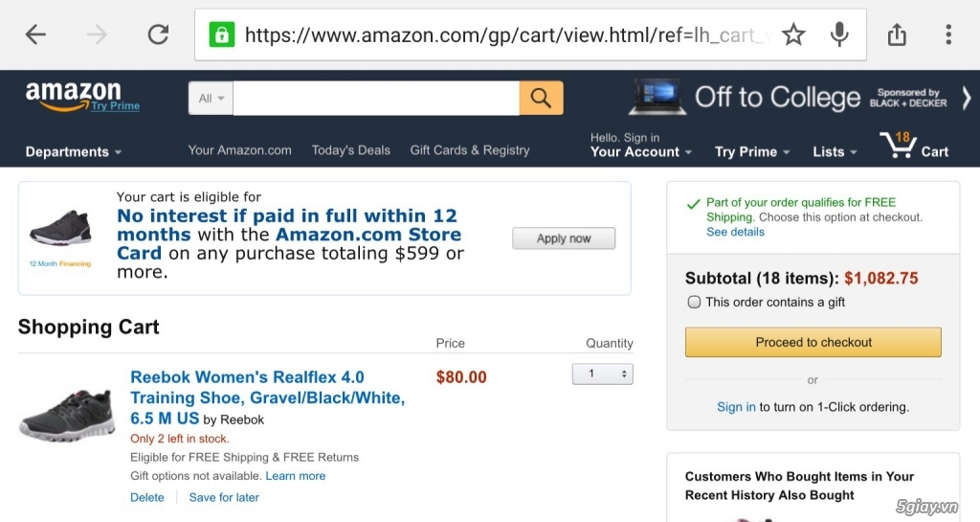
Task: Go back with the browser back arrow
Action: pyautogui.click(x=35, y=34)
